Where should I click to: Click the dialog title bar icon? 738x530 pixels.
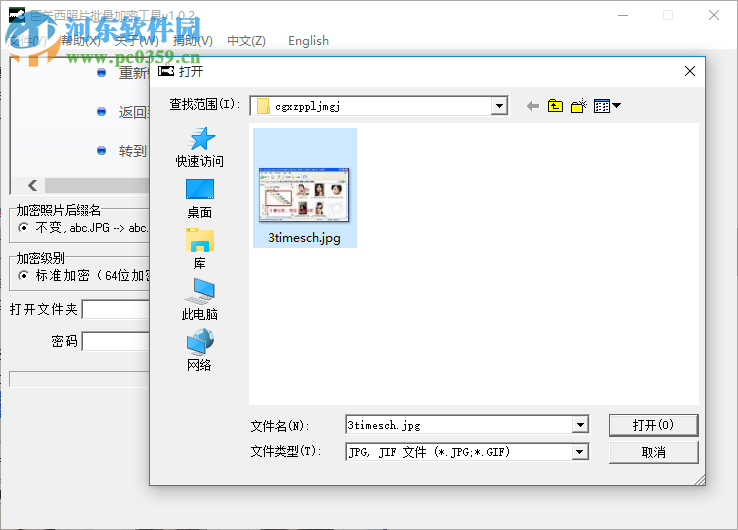click(166, 71)
